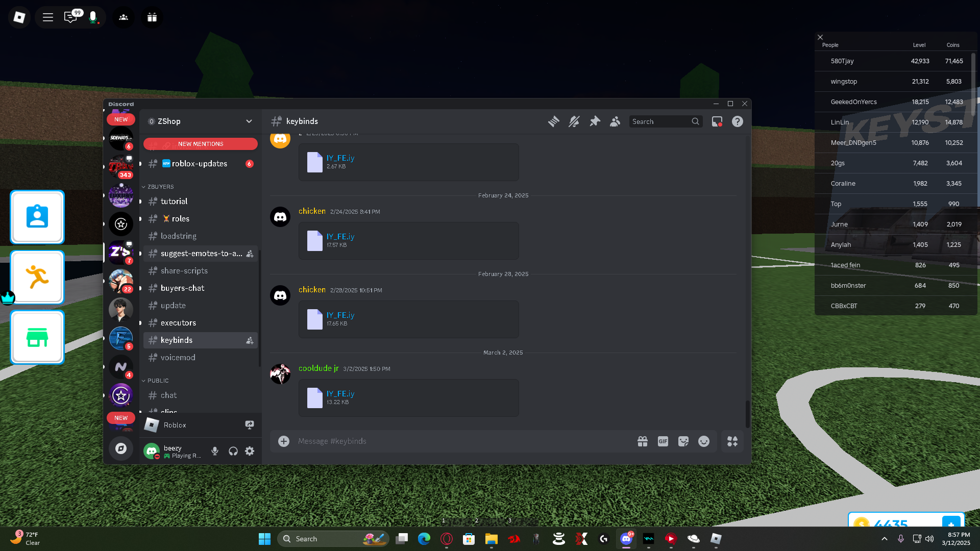Screen dimensions: 980x551
Task: Create invite for suggest-emotes channel
Action: pos(250,254)
